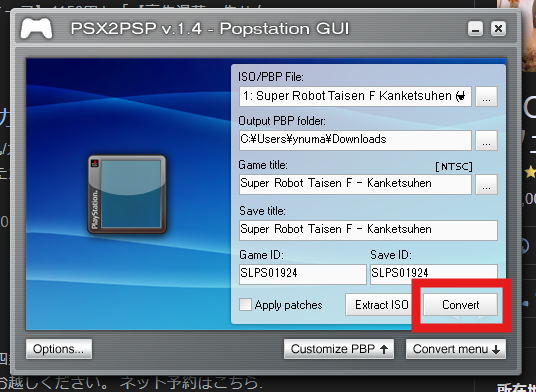Viewport: 536px width, 392px height.
Task: Click the Save title text field
Action: point(368,230)
